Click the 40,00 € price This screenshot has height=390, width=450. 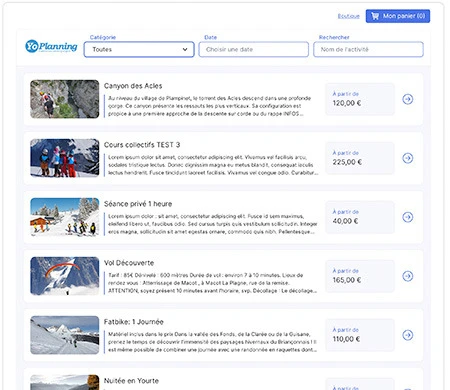click(x=345, y=221)
